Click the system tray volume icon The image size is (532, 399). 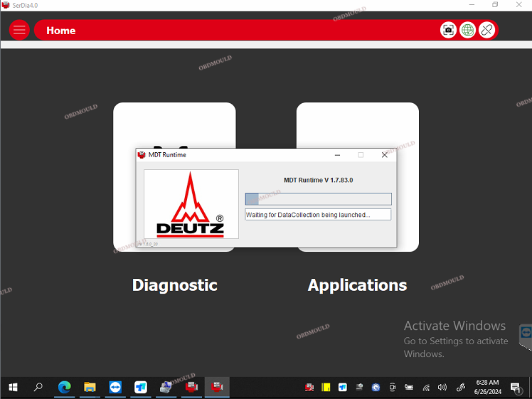[x=442, y=388]
